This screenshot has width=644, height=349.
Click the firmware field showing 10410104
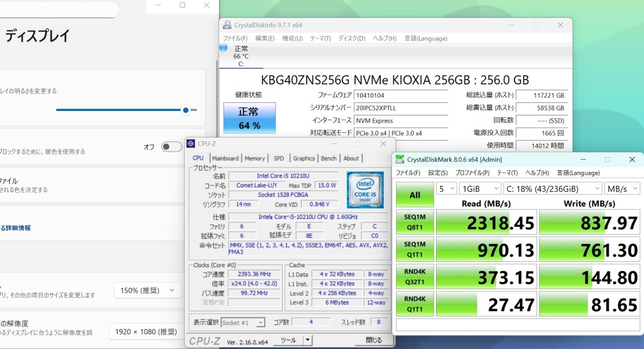[x=401, y=95]
